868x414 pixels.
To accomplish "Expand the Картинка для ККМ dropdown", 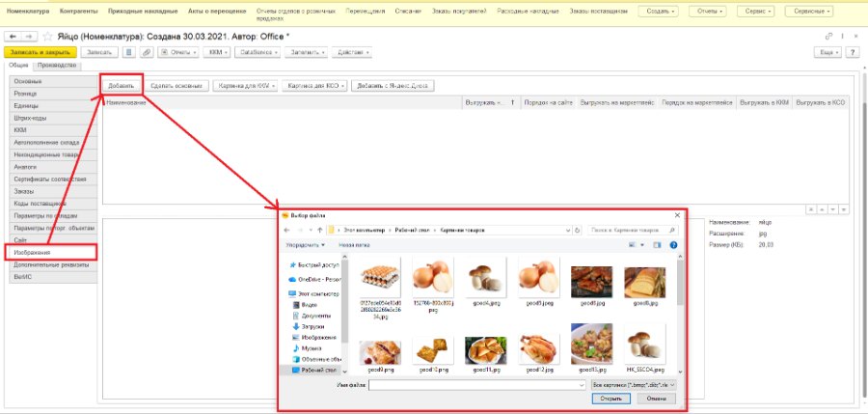I will [246, 86].
